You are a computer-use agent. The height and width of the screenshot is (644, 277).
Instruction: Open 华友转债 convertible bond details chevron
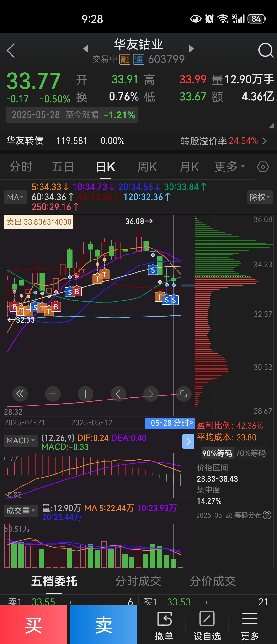point(265,141)
